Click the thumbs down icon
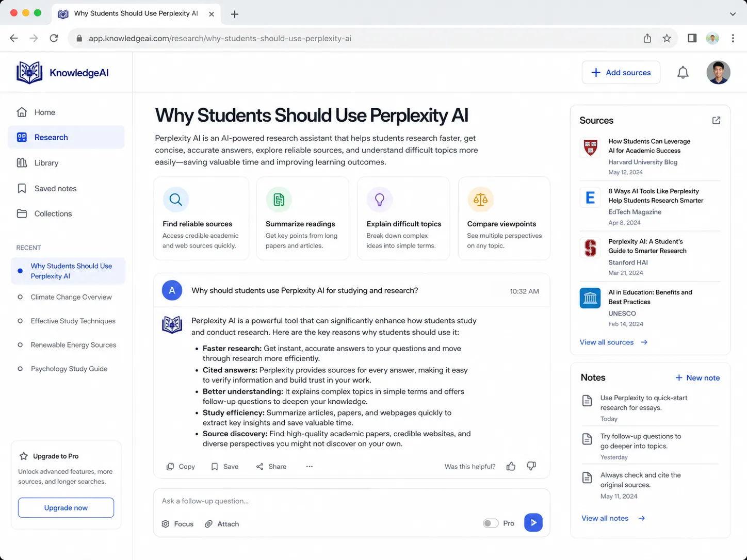Screen dimensions: 747x560 point(531,466)
